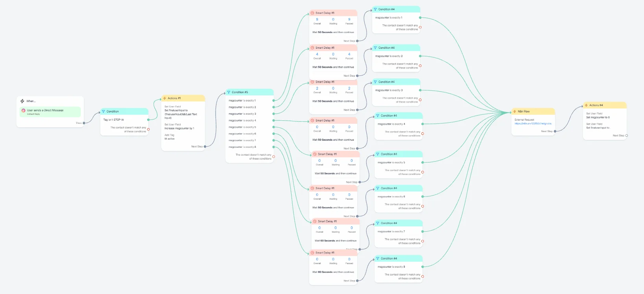Click 'Set msgcounter to 0' in Actions #4
The image size is (644, 294).
pyautogui.click(x=598, y=118)
